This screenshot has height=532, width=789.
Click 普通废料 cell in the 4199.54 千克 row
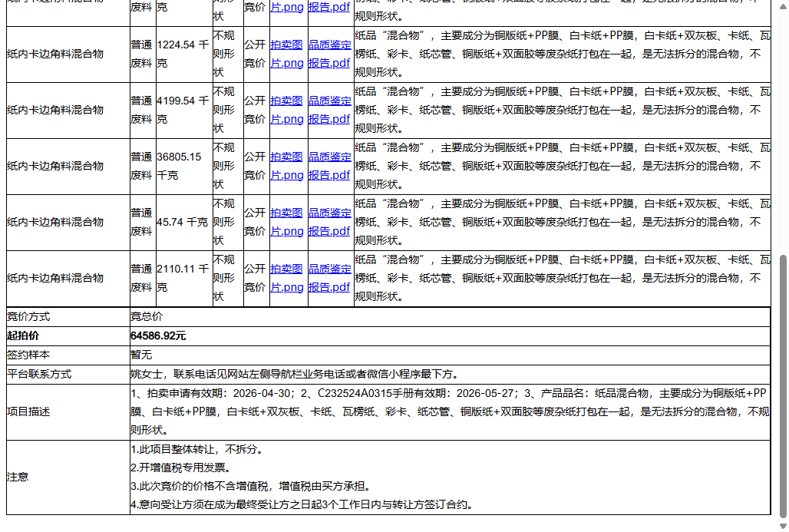(x=143, y=111)
